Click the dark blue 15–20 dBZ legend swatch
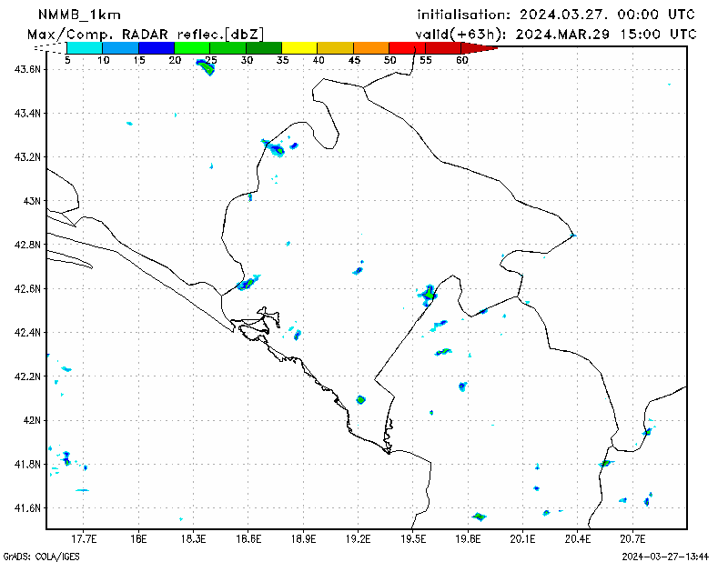728x562 pixels. tap(157, 48)
